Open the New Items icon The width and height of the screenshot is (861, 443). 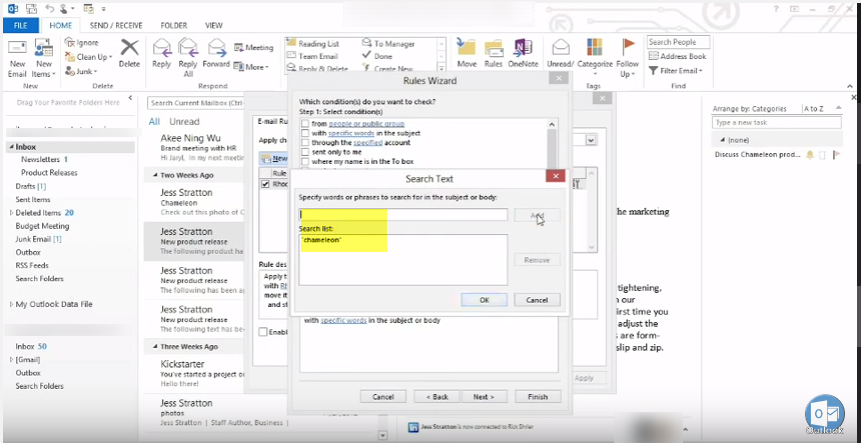pyautogui.click(x=43, y=48)
